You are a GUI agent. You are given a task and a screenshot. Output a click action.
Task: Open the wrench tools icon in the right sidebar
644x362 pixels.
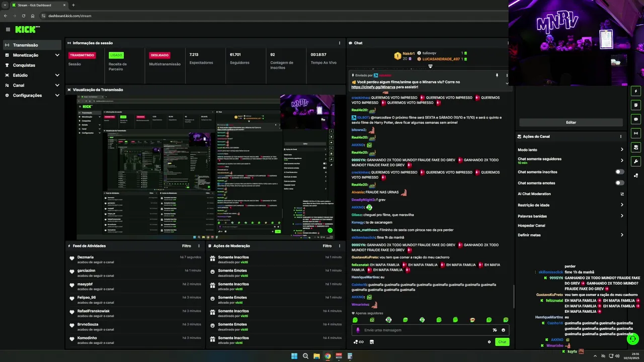(x=636, y=161)
